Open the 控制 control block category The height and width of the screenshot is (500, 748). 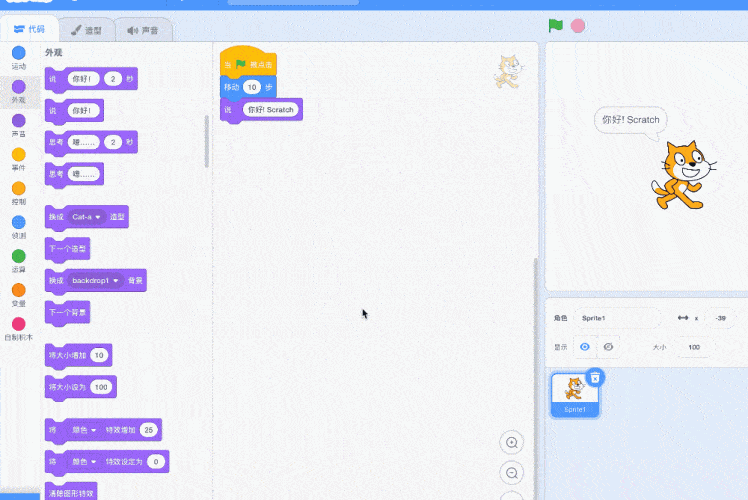pos(18,189)
